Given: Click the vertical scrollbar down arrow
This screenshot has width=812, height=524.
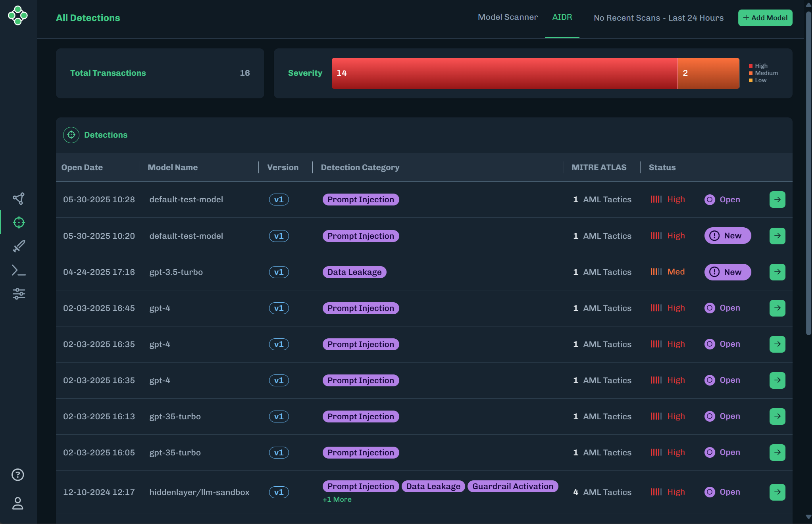Looking at the screenshot, I should click(808, 517).
